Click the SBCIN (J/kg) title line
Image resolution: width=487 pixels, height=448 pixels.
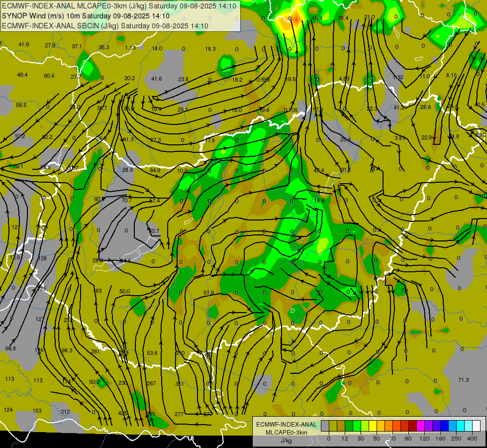point(105,26)
